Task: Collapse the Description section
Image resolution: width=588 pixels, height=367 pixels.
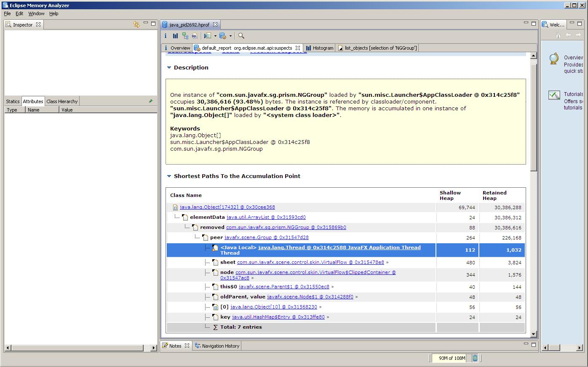Action: pos(169,67)
